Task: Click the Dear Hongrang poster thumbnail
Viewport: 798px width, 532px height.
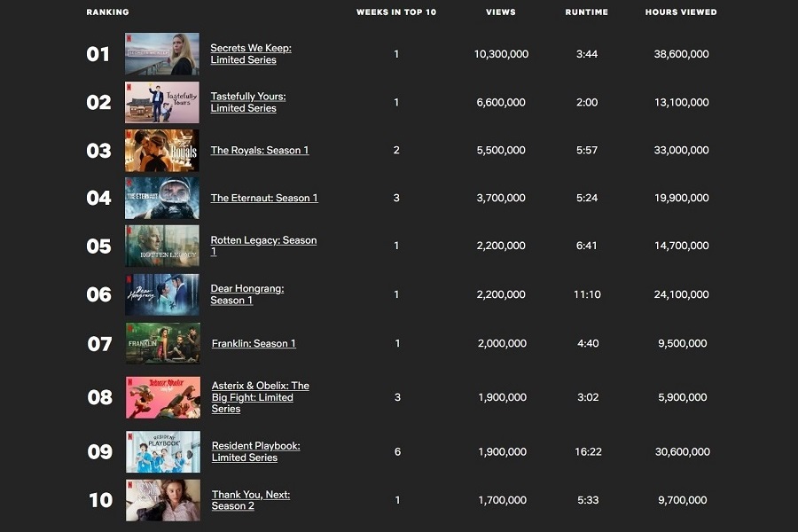Action: pos(162,294)
